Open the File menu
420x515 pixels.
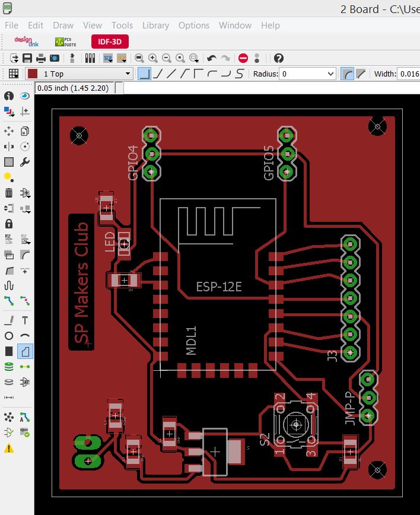point(11,26)
